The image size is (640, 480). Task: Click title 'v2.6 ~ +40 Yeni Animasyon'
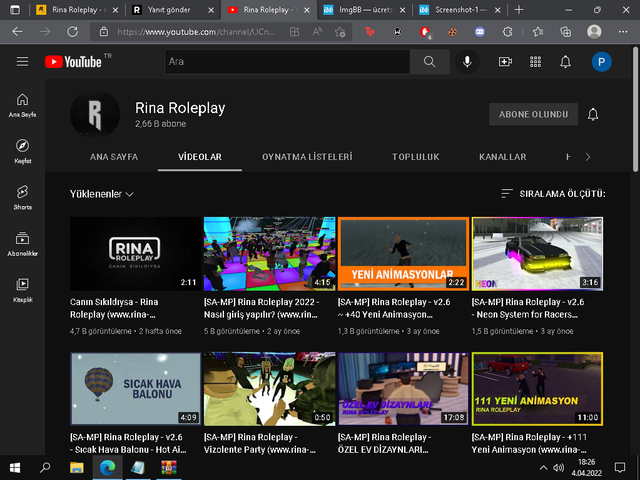pos(394,308)
